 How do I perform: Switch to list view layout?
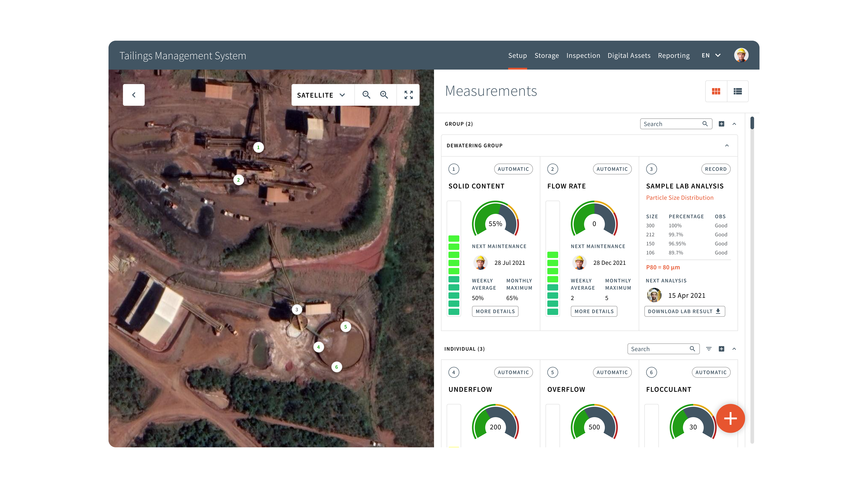pos(738,91)
